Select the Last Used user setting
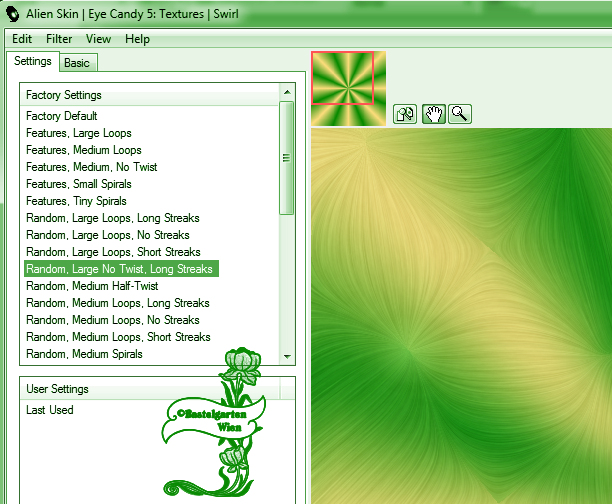This screenshot has width=612, height=504. point(50,410)
